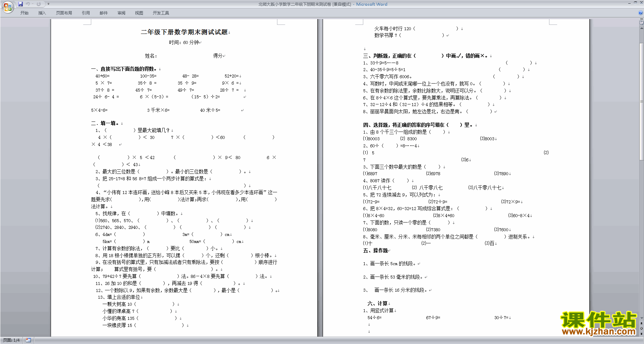The image size is (644, 344).
Task: Click the line 13、填上合适的单位
Action: pyautogui.click(x=119, y=297)
